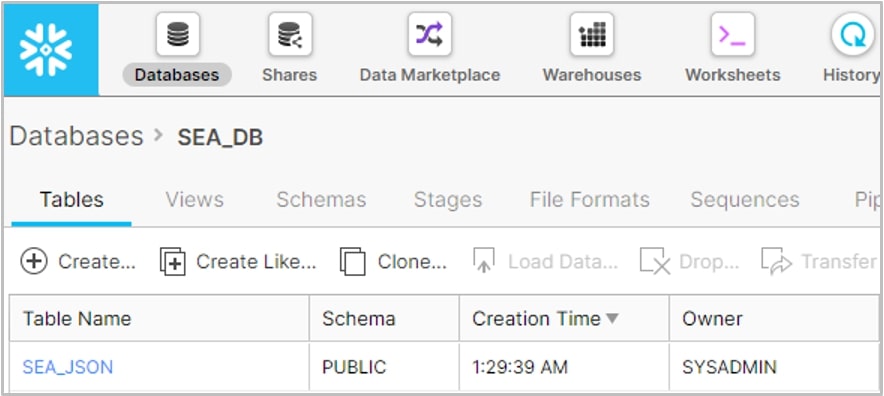The image size is (884, 396).
Task: Sort by Table Name column header
Action: click(77, 319)
